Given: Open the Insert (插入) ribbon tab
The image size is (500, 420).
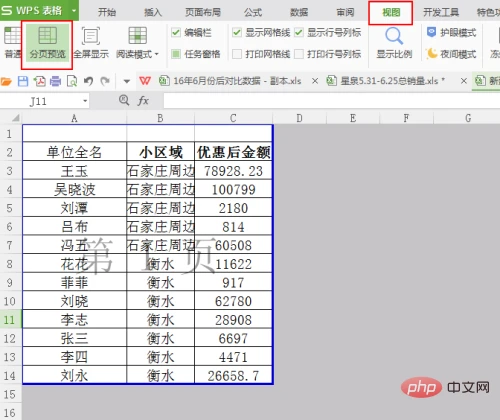Looking at the screenshot, I should [x=153, y=12].
